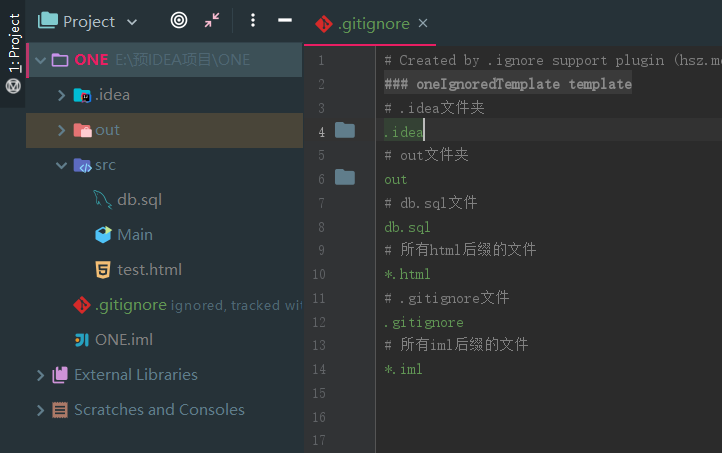
Task: Expand the .idea folder
Action: click(61, 95)
